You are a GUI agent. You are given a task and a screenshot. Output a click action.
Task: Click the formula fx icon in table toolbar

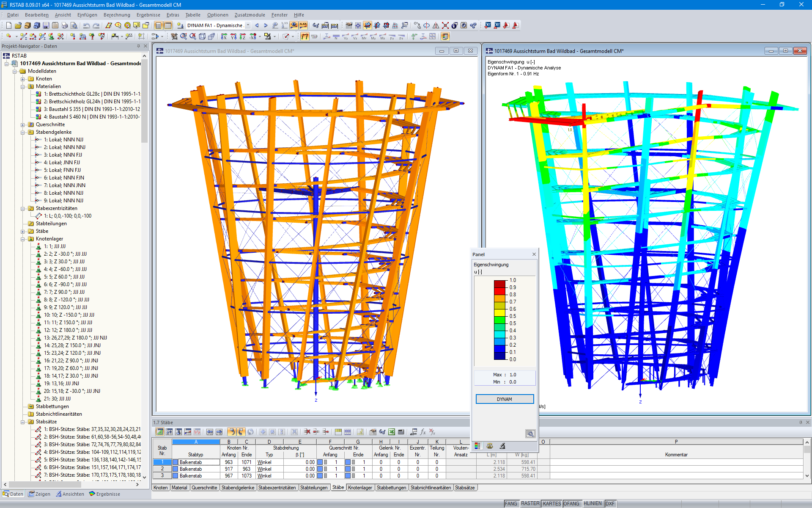(x=423, y=432)
